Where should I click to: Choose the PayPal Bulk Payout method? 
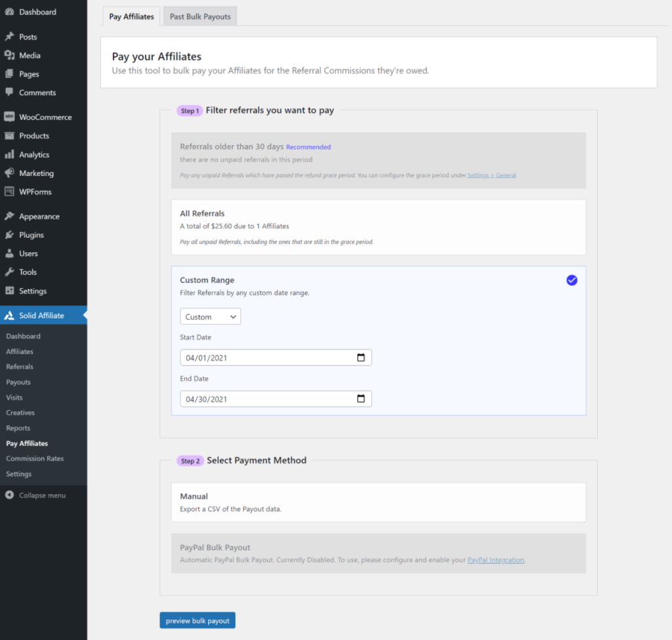(x=379, y=553)
